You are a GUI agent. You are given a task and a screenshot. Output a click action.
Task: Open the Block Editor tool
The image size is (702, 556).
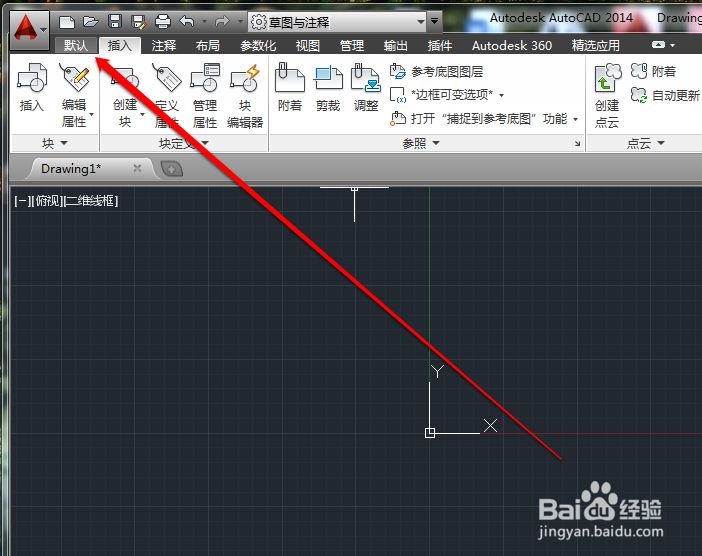pos(245,96)
